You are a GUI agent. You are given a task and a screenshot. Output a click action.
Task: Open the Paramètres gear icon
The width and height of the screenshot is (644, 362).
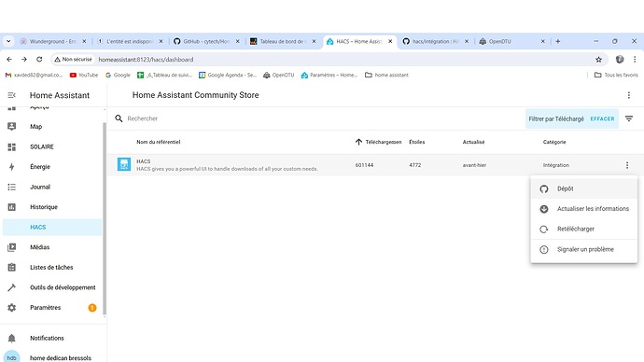click(11, 307)
